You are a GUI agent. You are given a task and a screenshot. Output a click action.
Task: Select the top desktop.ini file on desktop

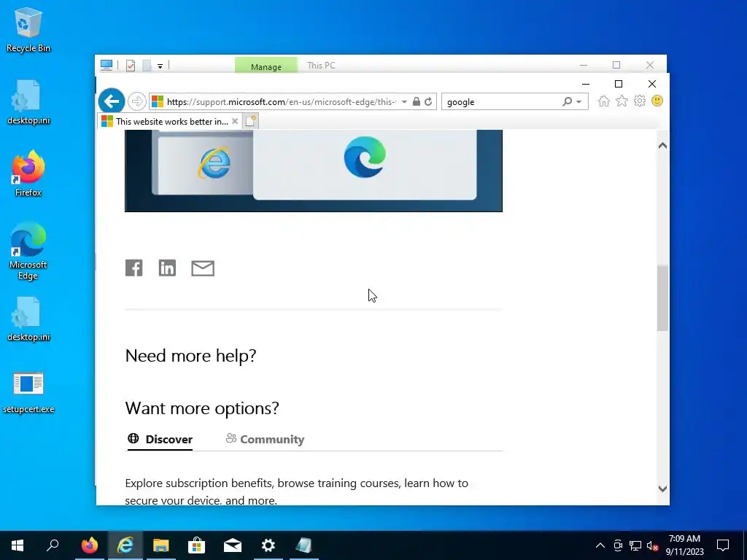(28, 102)
